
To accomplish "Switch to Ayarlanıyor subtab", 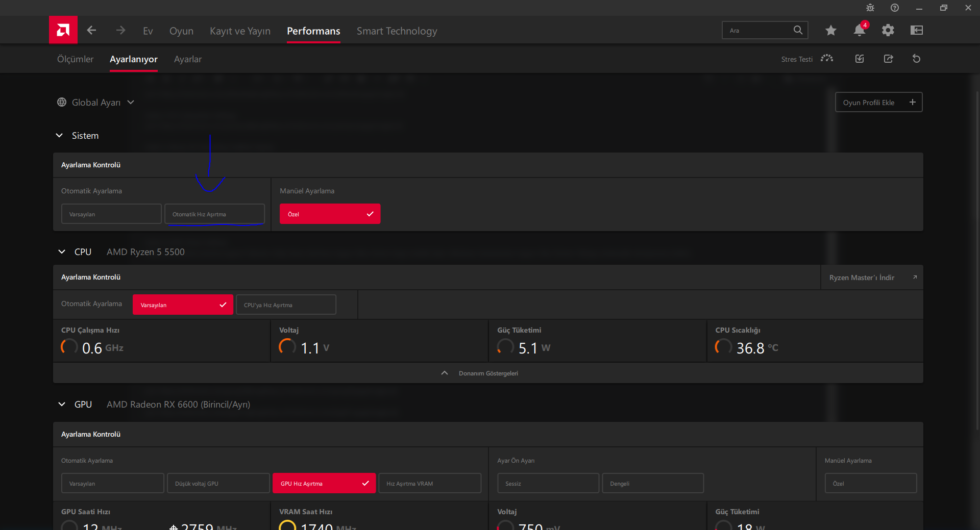I will click(x=133, y=59).
